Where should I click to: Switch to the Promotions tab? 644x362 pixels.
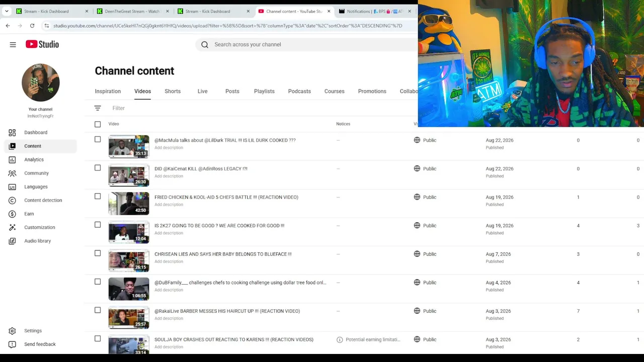(x=372, y=92)
